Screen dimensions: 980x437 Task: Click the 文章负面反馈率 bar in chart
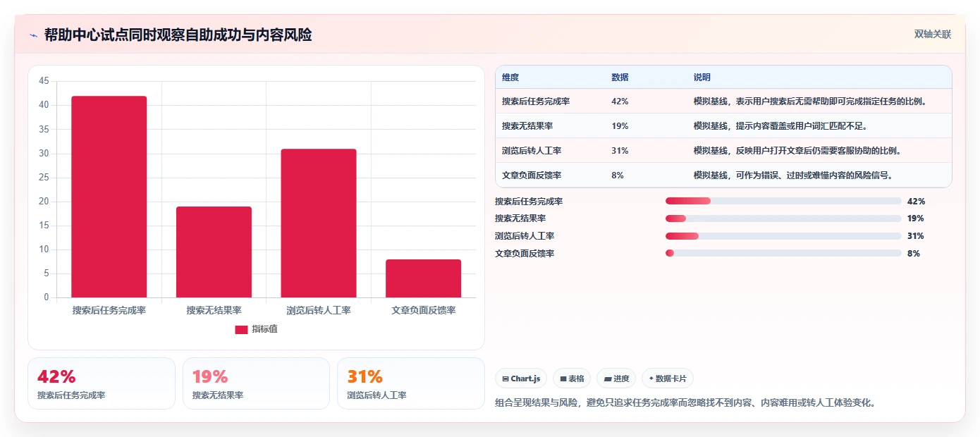click(x=423, y=278)
